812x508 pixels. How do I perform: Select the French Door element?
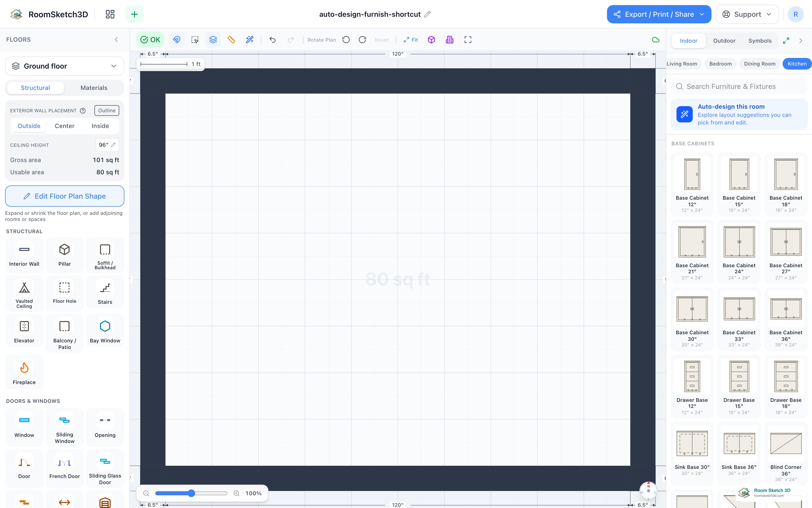tap(65, 468)
